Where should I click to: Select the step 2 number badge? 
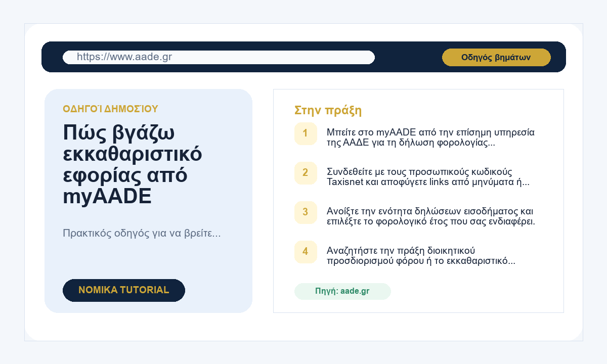click(x=306, y=173)
